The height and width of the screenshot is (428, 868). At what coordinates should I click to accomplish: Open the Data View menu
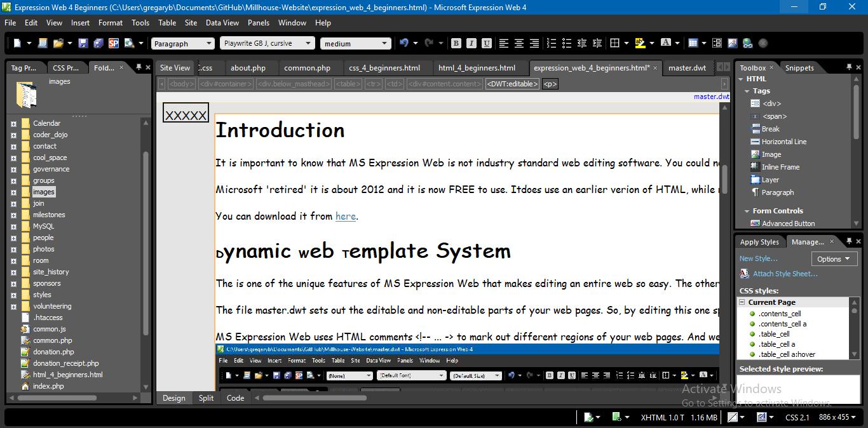(222, 22)
